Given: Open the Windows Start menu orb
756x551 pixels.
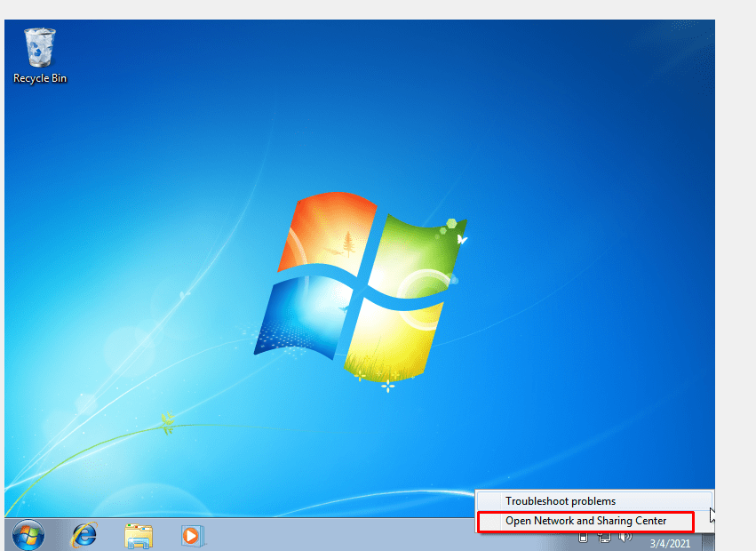Looking at the screenshot, I should coord(28,535).
